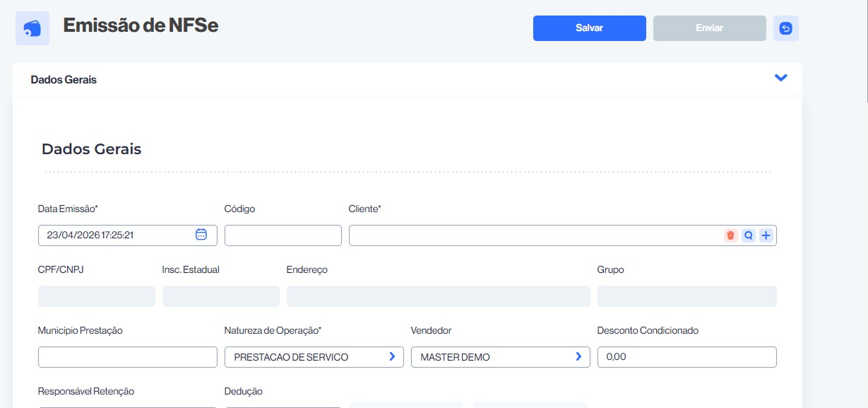Click the Enviar button
868x408 pixels.
tap(710, 28)
